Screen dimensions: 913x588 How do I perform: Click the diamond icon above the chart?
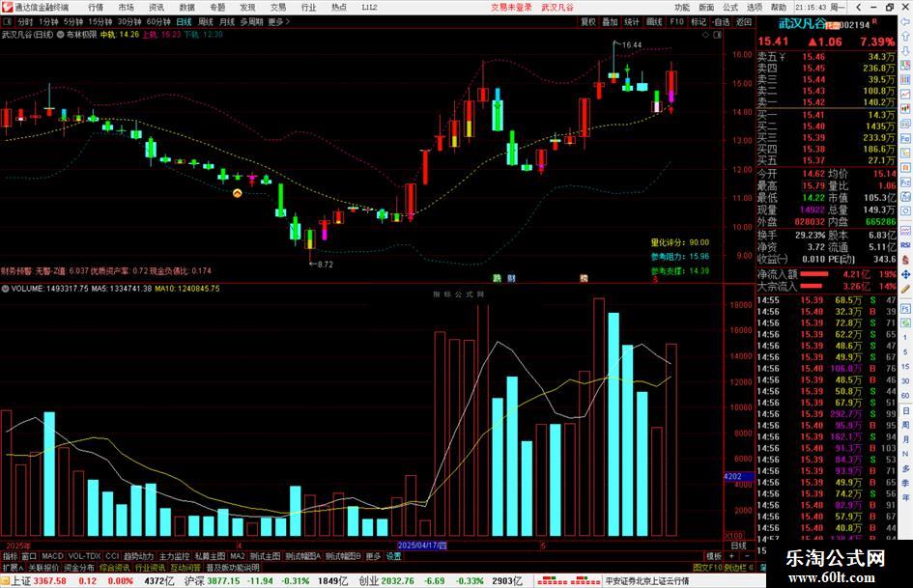[x=705, y=35]
